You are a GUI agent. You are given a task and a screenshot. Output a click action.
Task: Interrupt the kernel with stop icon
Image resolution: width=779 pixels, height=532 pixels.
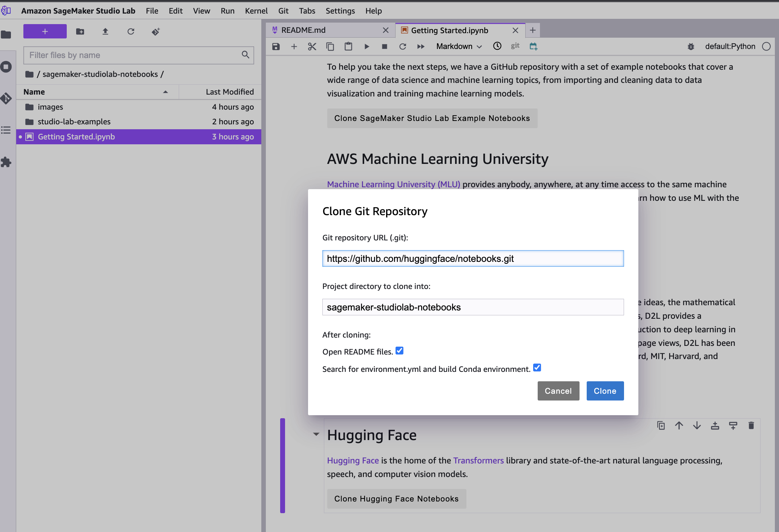tap(385, 46)
